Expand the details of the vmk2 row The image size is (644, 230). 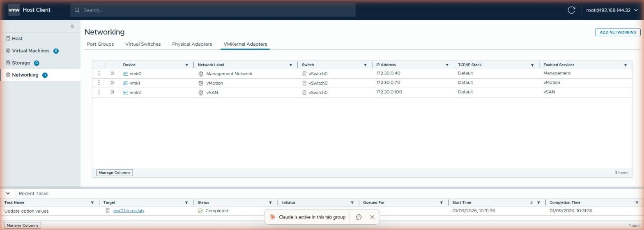[x=112, y=92]
